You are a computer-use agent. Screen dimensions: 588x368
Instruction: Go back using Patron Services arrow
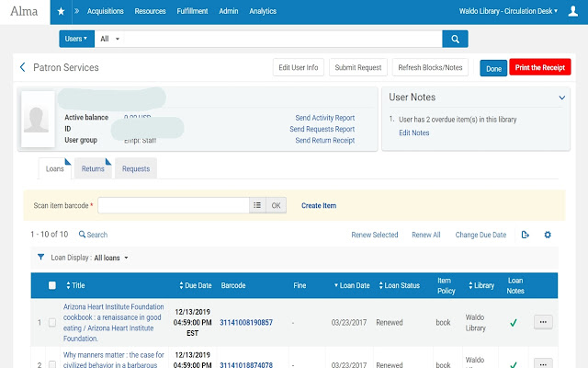[x=22, y=67]
